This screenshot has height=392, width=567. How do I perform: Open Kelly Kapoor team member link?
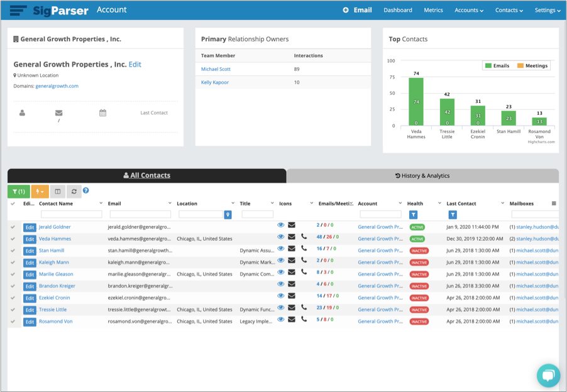[215, 82]
